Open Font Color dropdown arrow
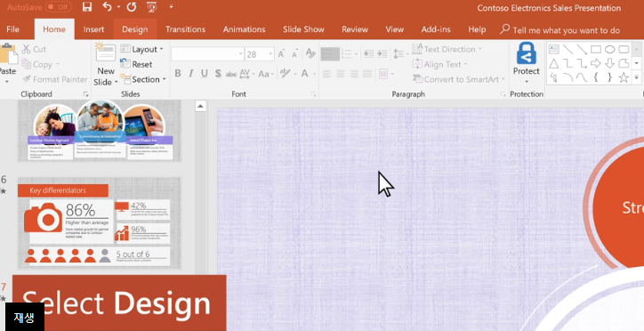Image resolution: width=644 pixels, height=331 pixels. pos(315,75)
